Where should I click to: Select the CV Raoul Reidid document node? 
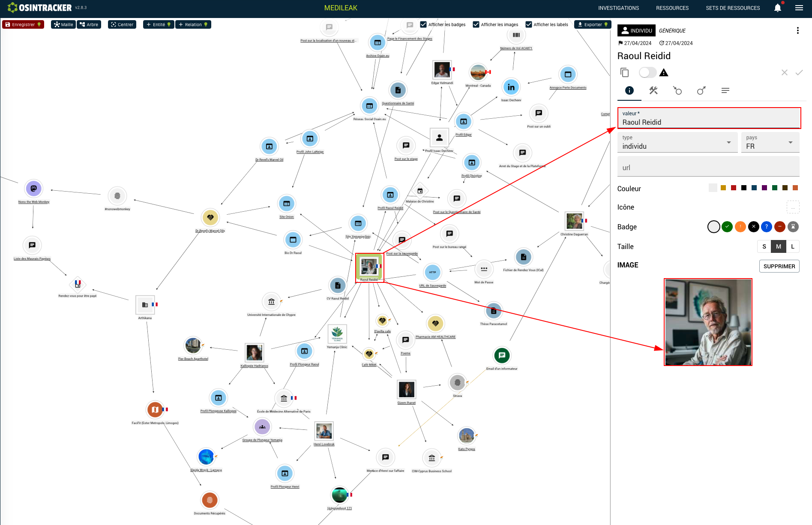[338, 285]
